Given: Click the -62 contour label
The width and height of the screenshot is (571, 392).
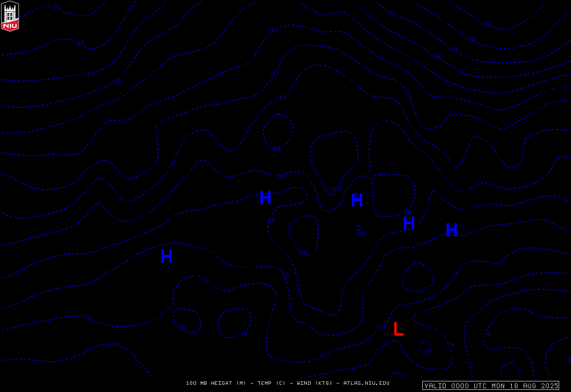Looking at the screenshot, I should tap(275, 74).
